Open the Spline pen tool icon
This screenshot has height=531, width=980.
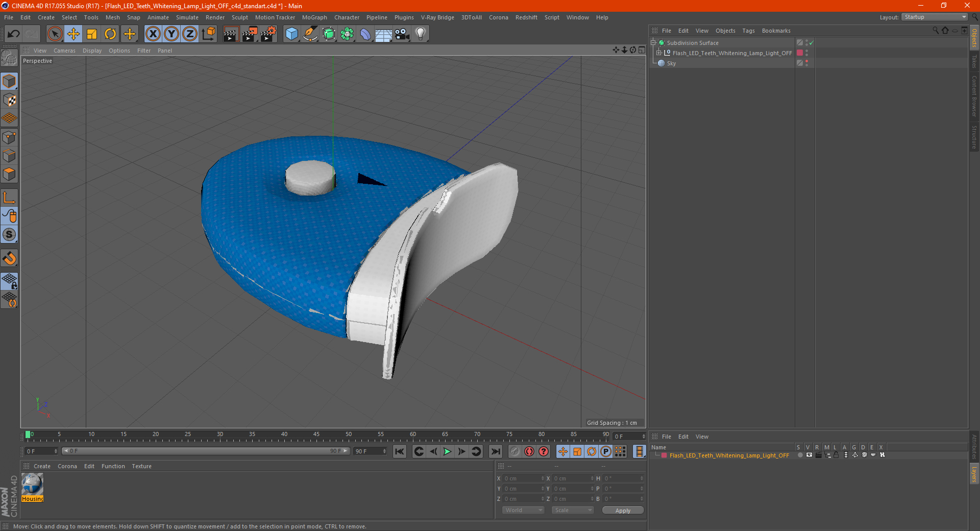310,34
